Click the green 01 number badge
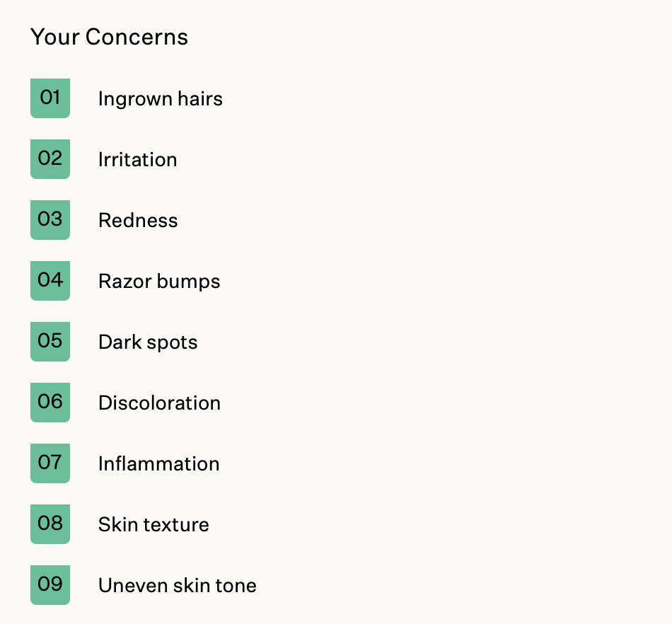 click(50, 98)
